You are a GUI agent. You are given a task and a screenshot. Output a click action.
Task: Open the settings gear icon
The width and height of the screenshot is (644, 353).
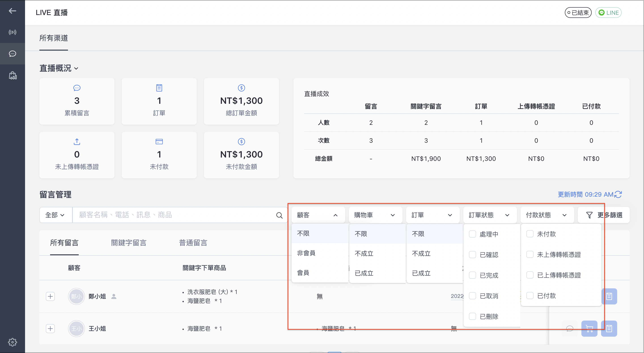click(12, 342)
